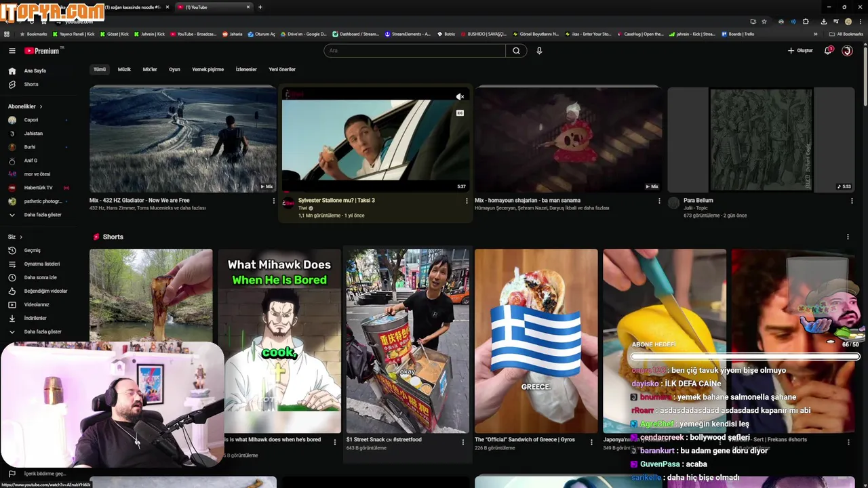
Task: Open All Bookmarks folder
Action: point(846,34)
